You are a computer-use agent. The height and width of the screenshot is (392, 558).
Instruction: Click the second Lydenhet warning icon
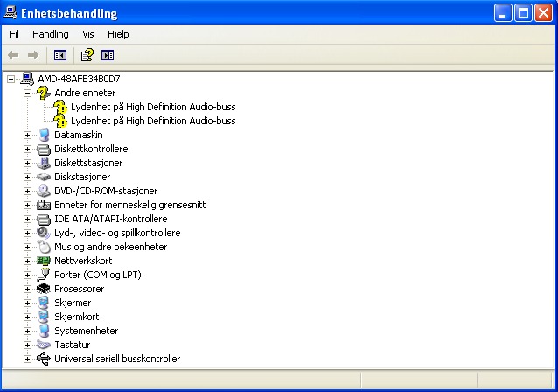[x=60, y=121]
